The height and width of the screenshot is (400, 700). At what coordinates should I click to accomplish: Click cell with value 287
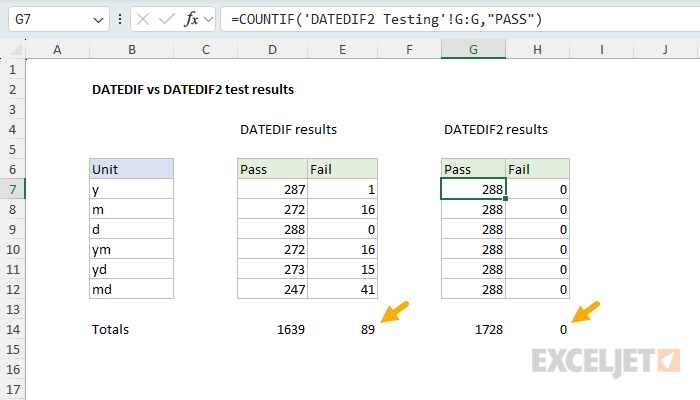[272, 189]
